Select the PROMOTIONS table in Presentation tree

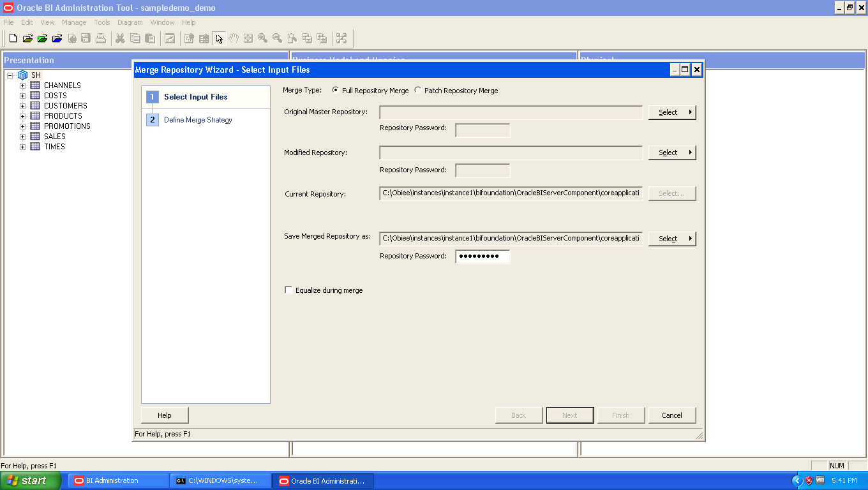[x=67, y=126]
